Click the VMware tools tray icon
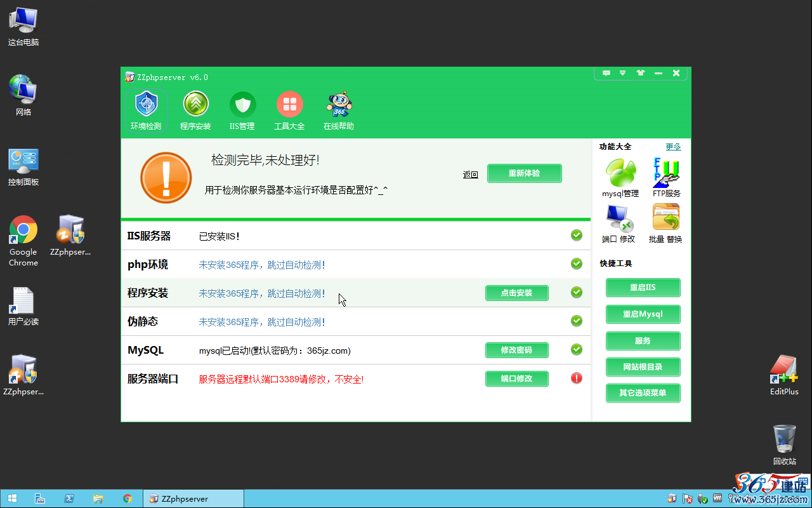The height and width of the screenshot is (508, 812). point(717,498)
